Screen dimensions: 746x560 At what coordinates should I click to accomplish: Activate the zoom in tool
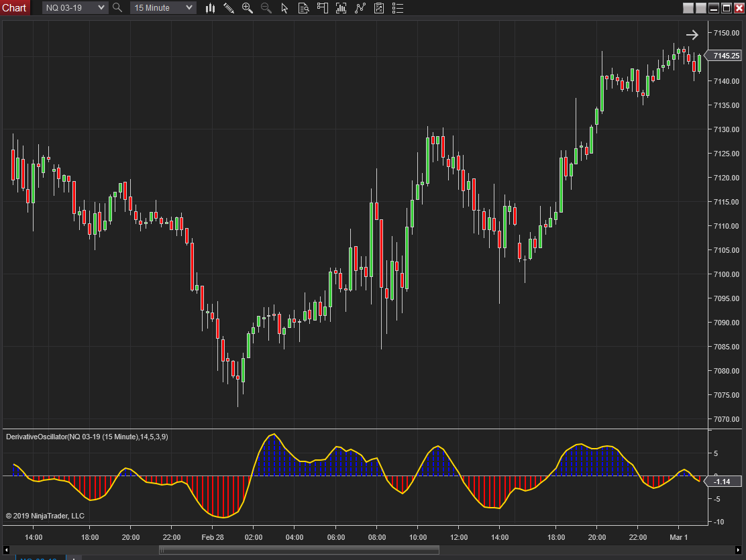pyautogui.click(x=248, y=8)
